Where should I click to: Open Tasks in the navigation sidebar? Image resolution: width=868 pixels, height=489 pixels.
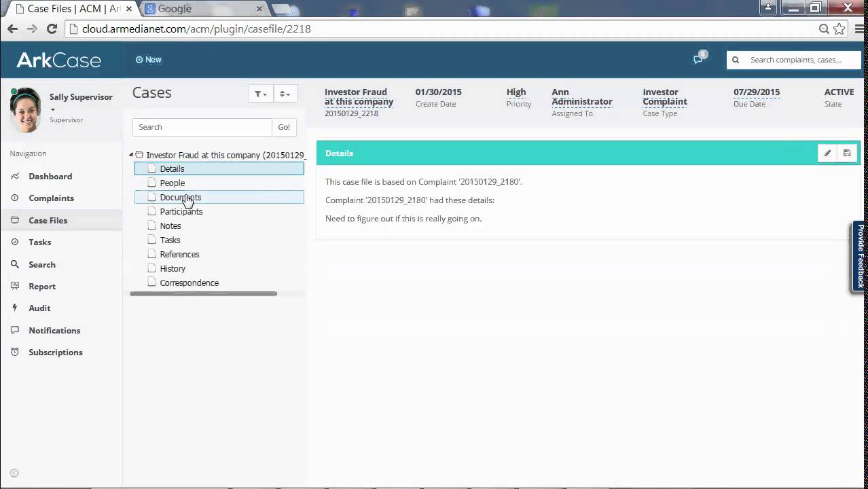[39, 242]
